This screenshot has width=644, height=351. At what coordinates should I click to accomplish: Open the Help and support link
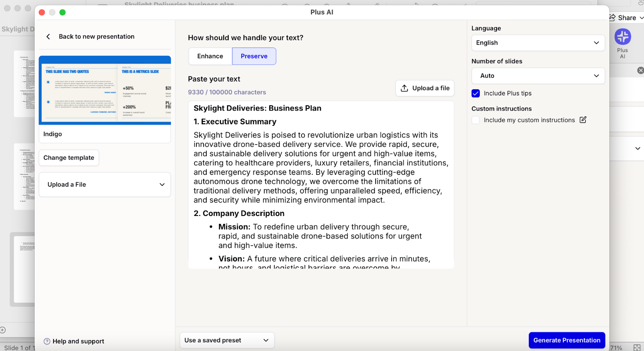tap(78, 341)
